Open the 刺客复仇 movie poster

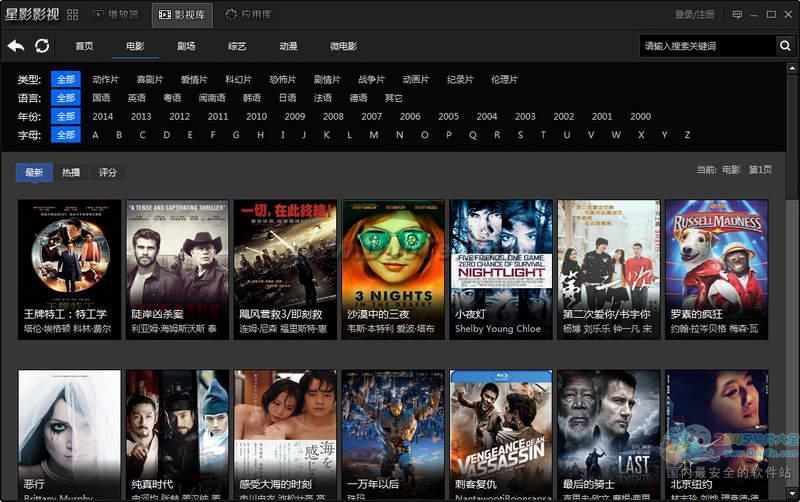(501, 435)
